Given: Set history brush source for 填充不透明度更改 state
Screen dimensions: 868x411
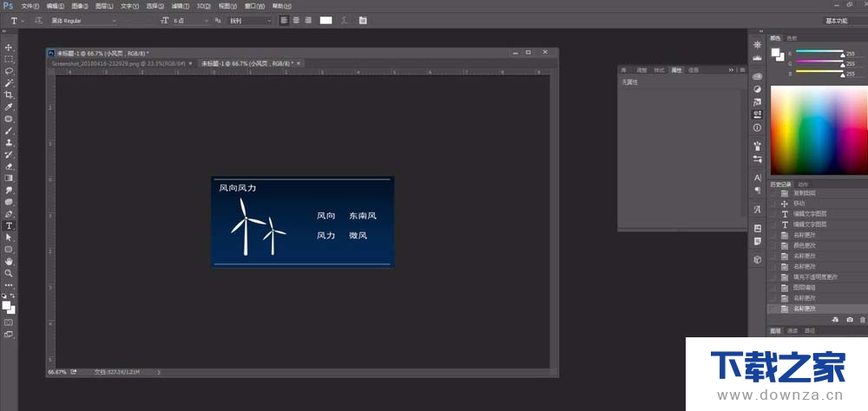Looking at the screenshot, I should [x=773, y=277].
